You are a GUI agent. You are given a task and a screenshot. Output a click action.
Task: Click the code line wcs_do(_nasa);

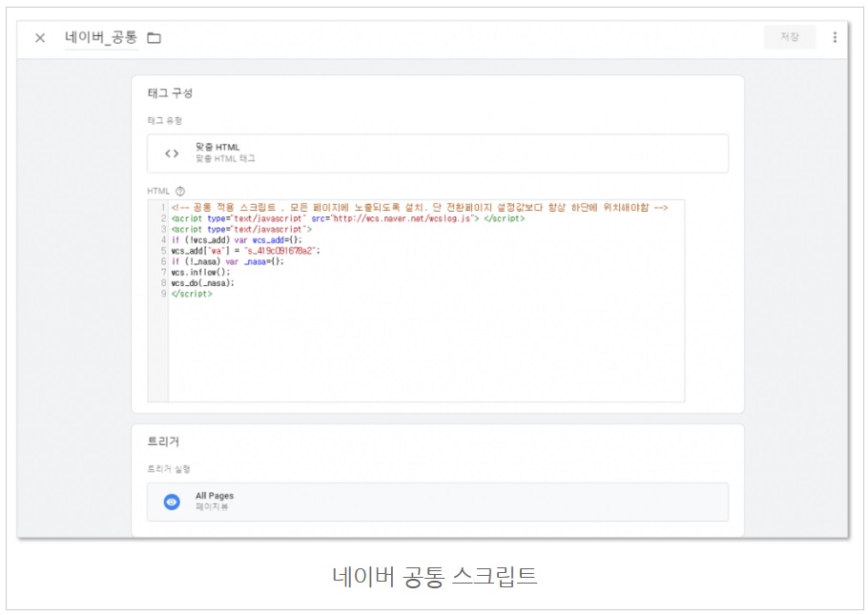point(202,283)
